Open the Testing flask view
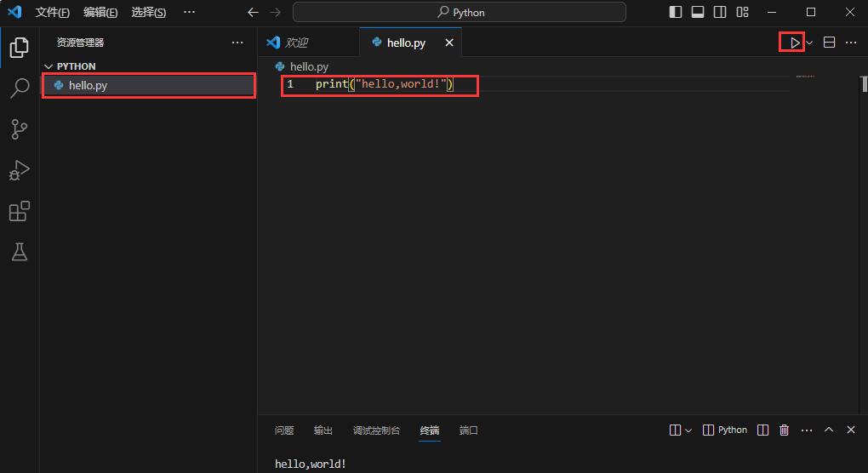The width and height of the screenshot is (868, 473). point(19,252)
